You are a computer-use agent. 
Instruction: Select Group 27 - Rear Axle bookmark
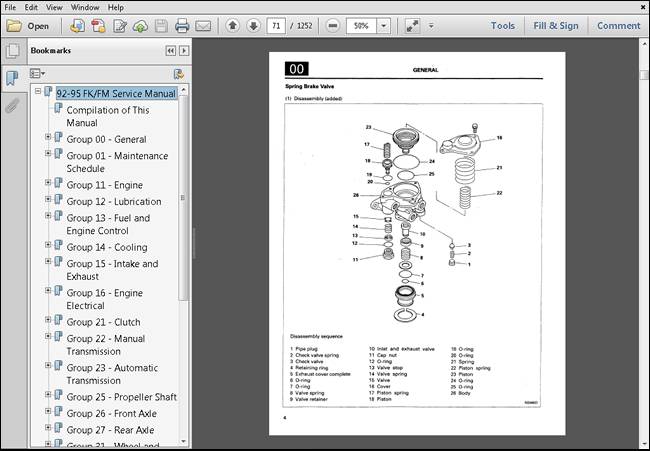[x=110, y=430]
